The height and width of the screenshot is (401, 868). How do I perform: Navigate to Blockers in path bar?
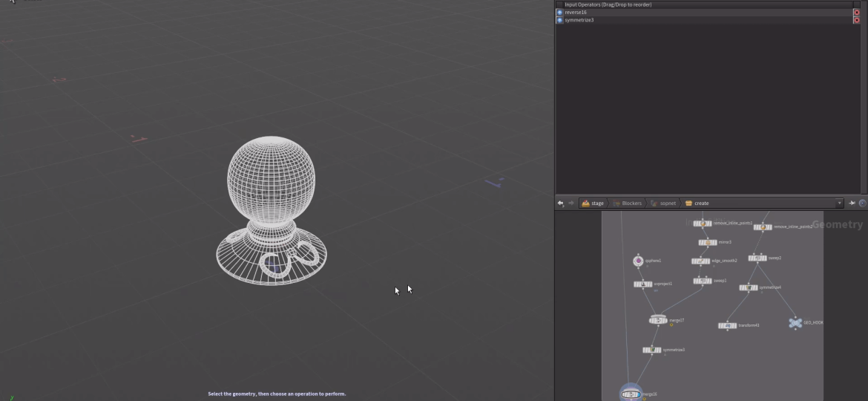pyautogui.click(x=627, y=203)
